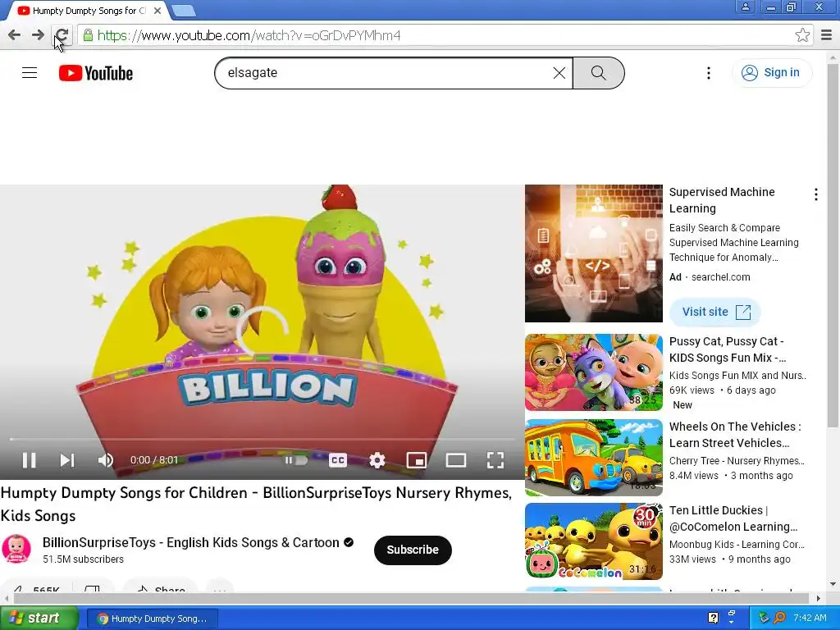This screenshot has width=840, height=630.
Task: Click the video progress bar
Action: (x=262, y=440)
